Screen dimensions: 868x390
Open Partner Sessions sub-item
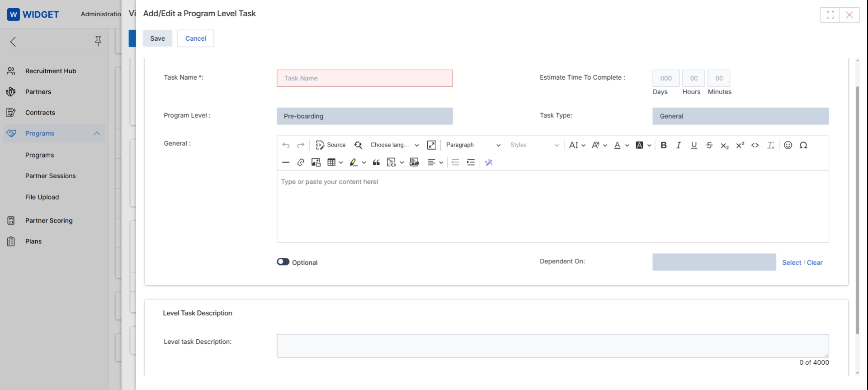click(x=51, y=176)
